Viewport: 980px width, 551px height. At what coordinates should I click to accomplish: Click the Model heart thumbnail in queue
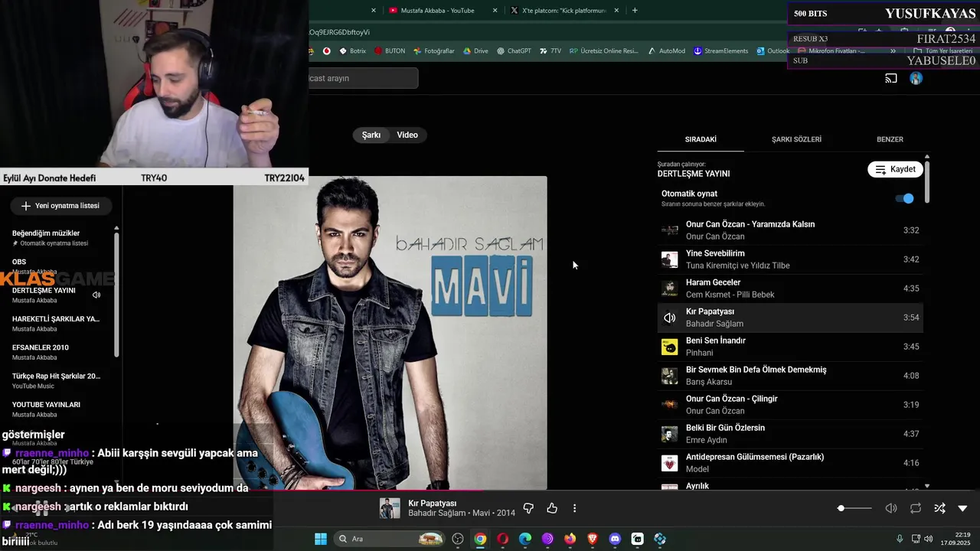tap(670, 463)
